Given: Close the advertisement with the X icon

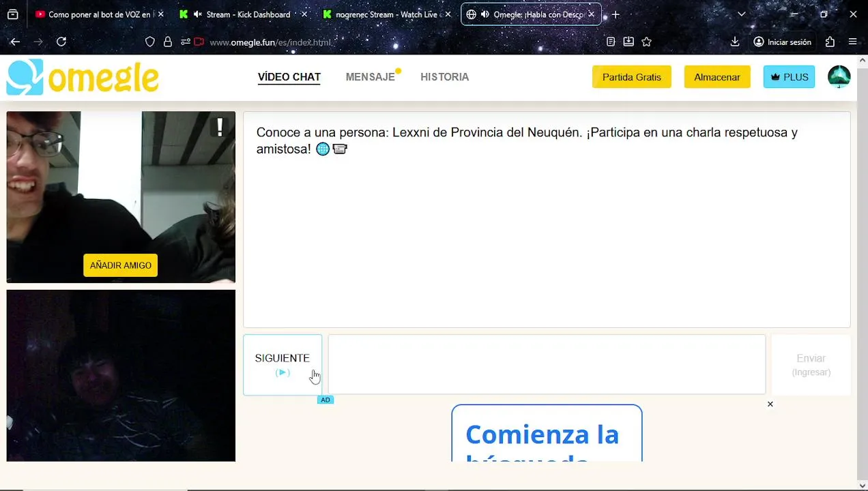Looking at the screenshot, I should 770,404.
